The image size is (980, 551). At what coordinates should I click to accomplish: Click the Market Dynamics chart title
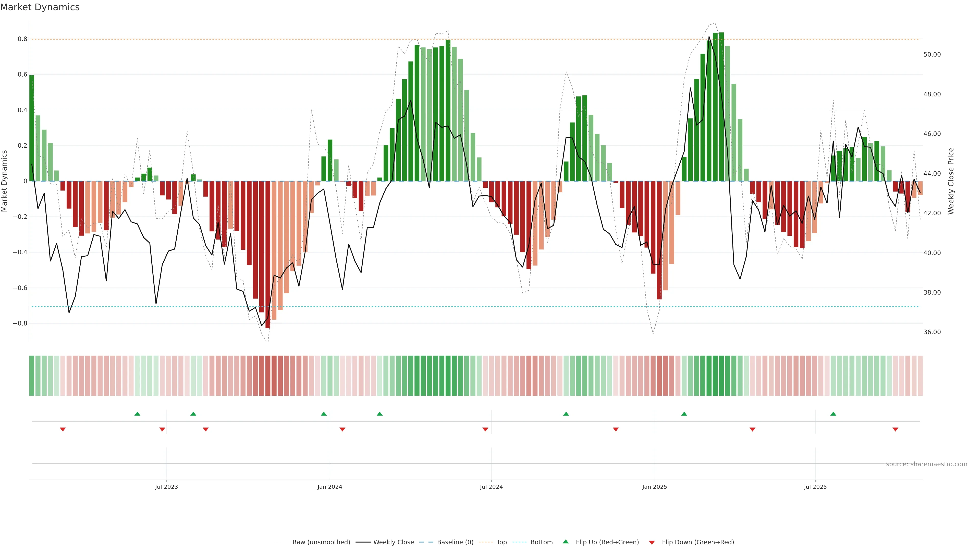click(x=40, y=7)
